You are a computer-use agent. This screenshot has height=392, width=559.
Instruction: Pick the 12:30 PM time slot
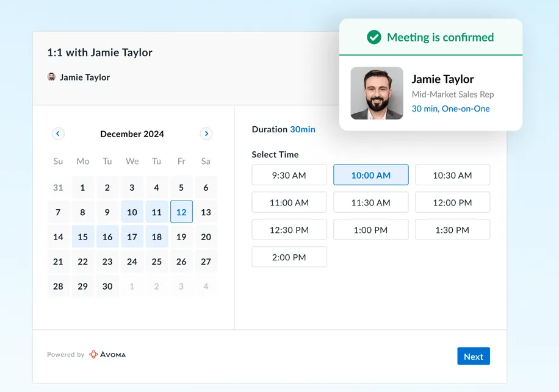[x=289, y=230]
